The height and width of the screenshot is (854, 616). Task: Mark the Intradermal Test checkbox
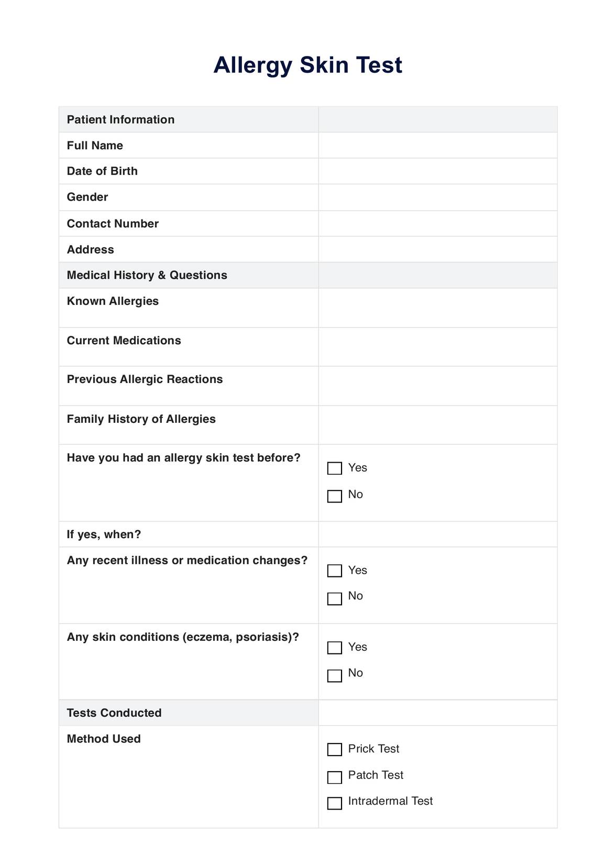[x=334, y=803]
